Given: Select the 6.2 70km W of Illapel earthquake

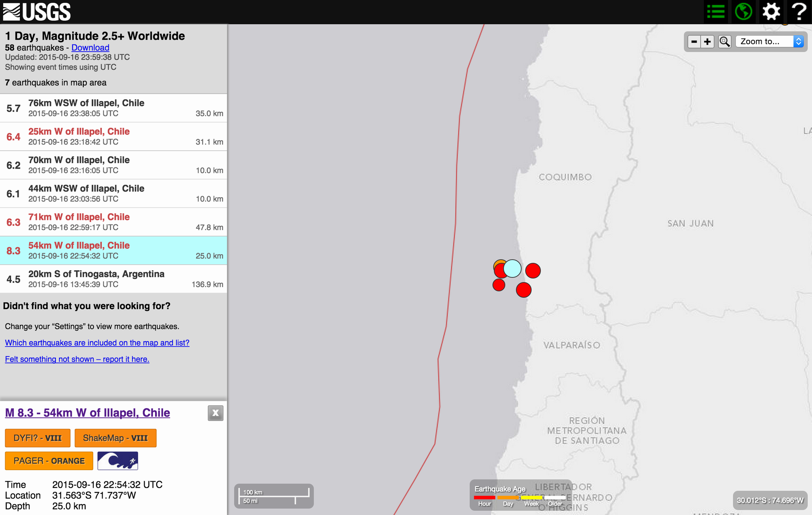Looking at the screenshot, I should pos(113,165).
